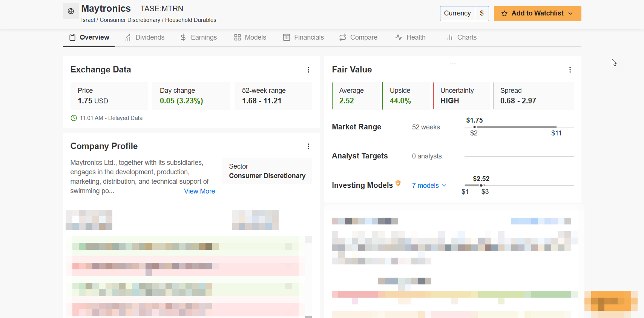Switch to the Overview tab
The width and height of the screenshot is (644, 318).
[x=89, y=37]
